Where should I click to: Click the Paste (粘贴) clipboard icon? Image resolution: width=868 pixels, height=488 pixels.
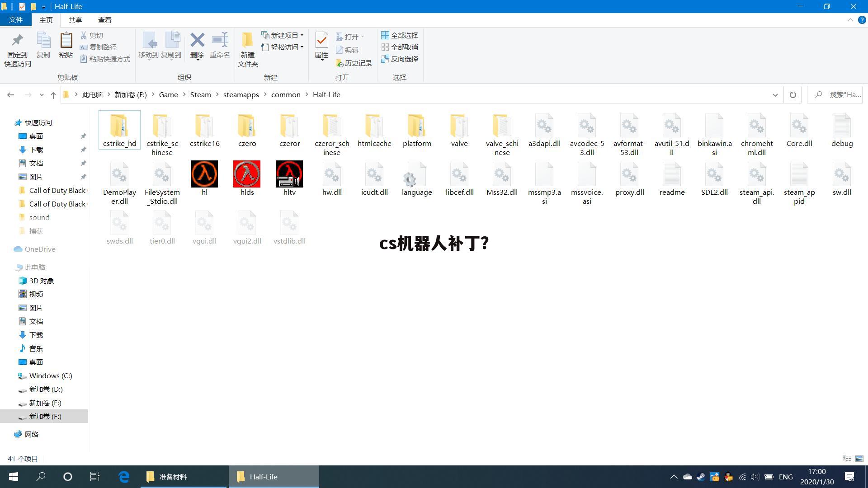[66, 41]
